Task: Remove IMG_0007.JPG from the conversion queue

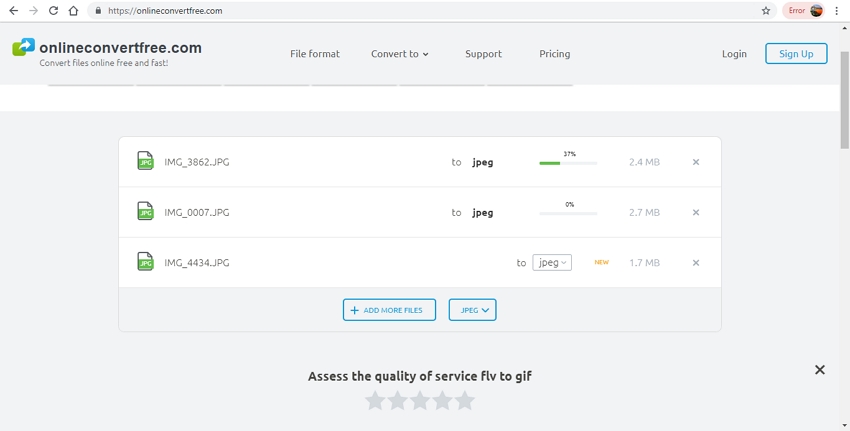Action: click(696, 212)
